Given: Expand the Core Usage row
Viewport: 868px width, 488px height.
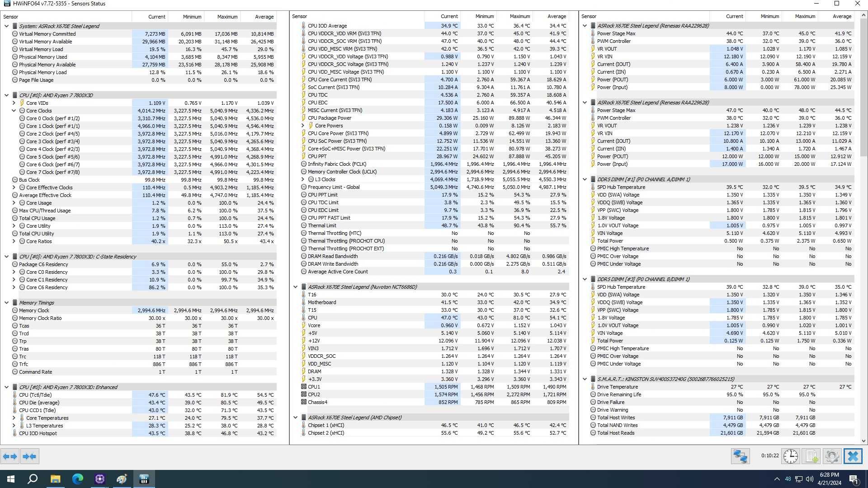Looking at the screenshot, I should point(14,203).
